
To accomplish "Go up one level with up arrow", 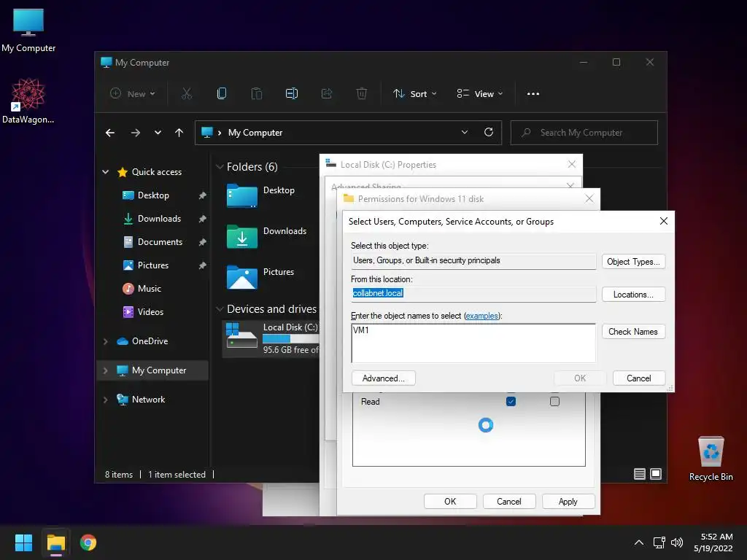I will pyautogui.click(x=179, y=133).
